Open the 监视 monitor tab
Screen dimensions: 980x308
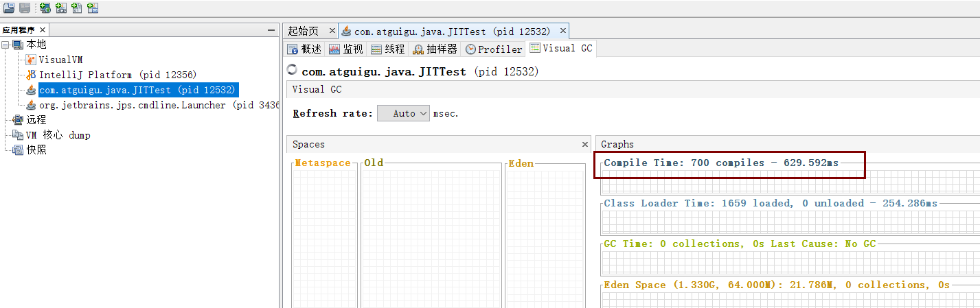[346, 49]
